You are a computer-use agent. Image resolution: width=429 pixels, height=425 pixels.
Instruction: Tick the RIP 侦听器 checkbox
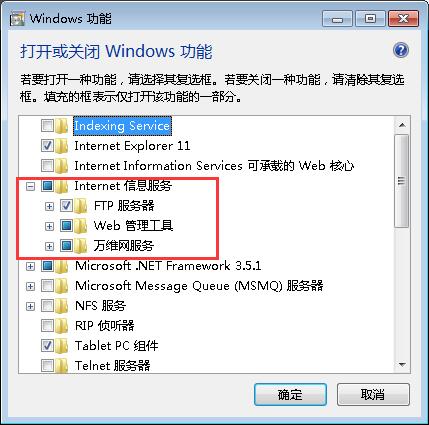pyautogui.click(x=47, y=326)
